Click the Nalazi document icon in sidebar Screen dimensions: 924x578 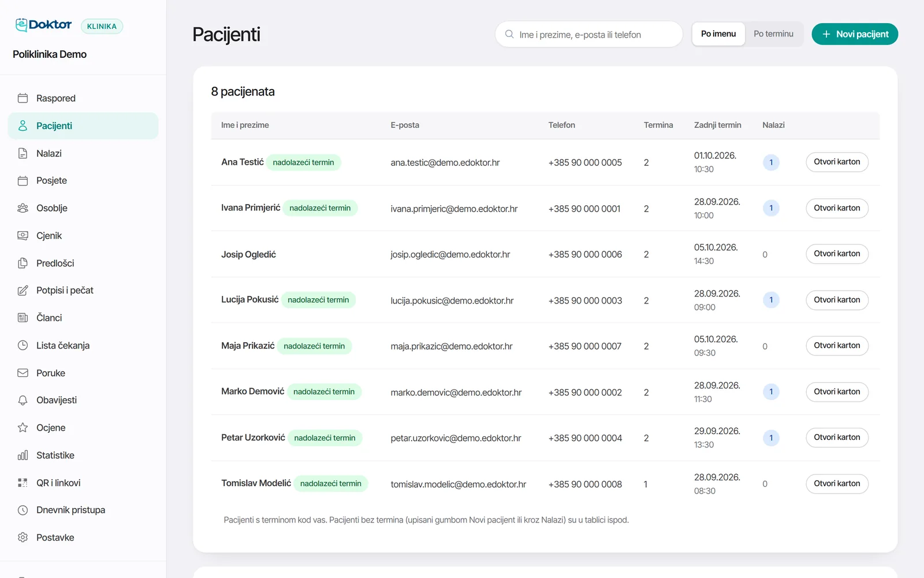[x=23, y=153]
